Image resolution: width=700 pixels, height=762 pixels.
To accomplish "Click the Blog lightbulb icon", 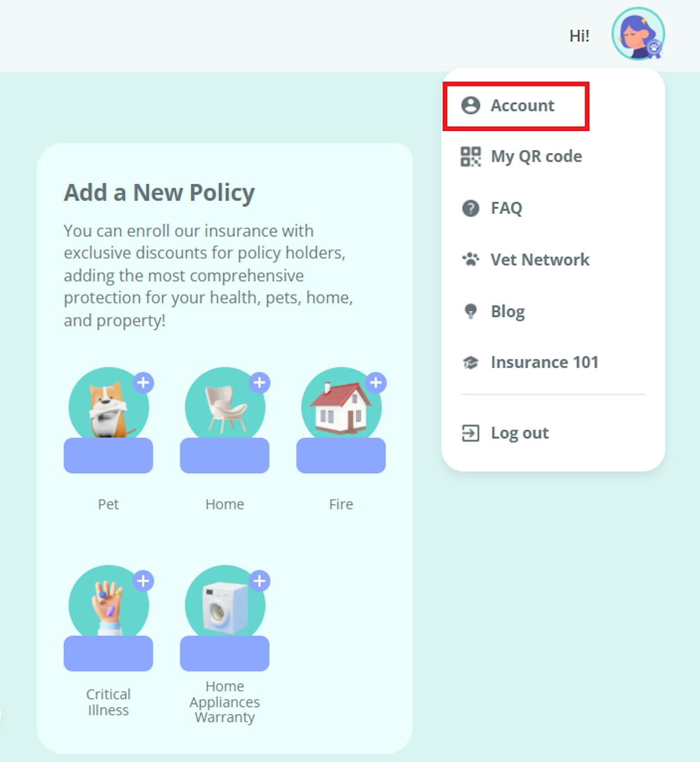I will coord(470,311).
